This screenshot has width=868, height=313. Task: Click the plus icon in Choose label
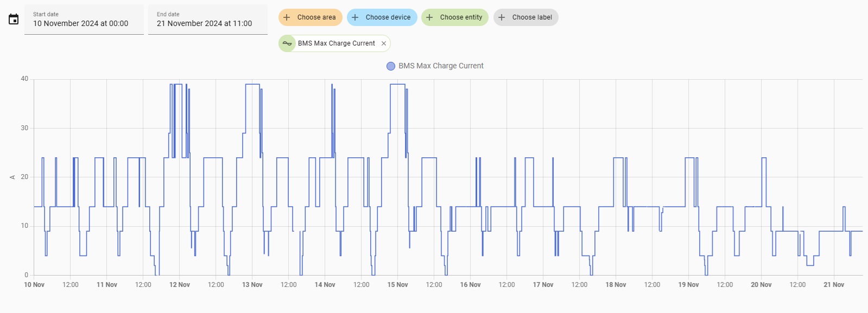click(502, 17)
